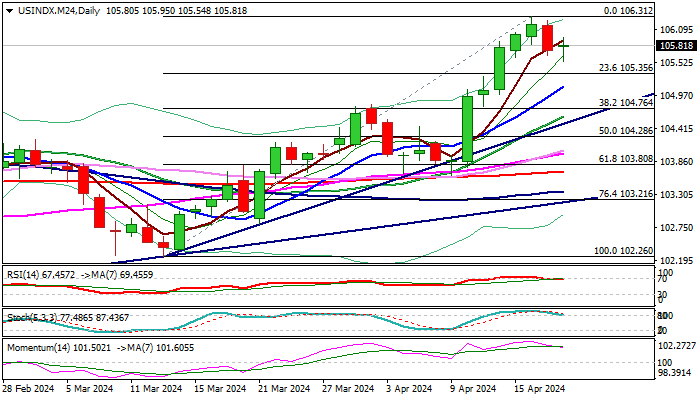Click the 9 Apr 2024 date marker
The image size is (700, 400).
(x=472, y=388)
